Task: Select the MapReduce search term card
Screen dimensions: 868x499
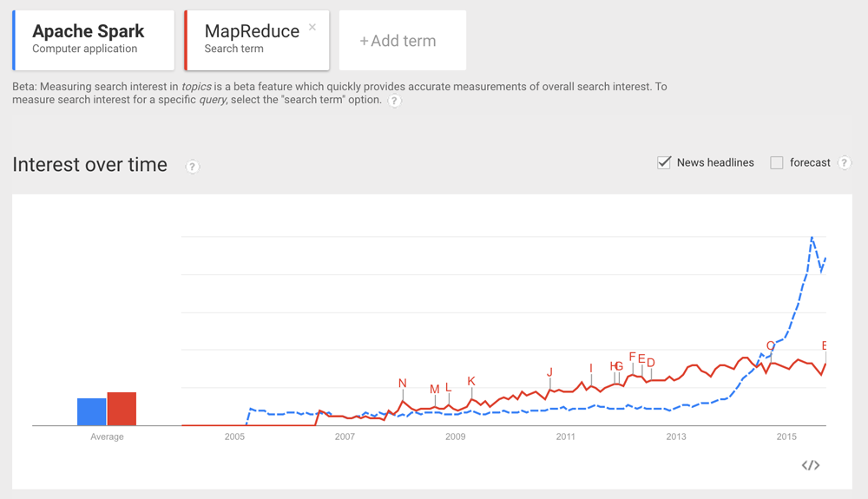Action: [x=252, y=40]
